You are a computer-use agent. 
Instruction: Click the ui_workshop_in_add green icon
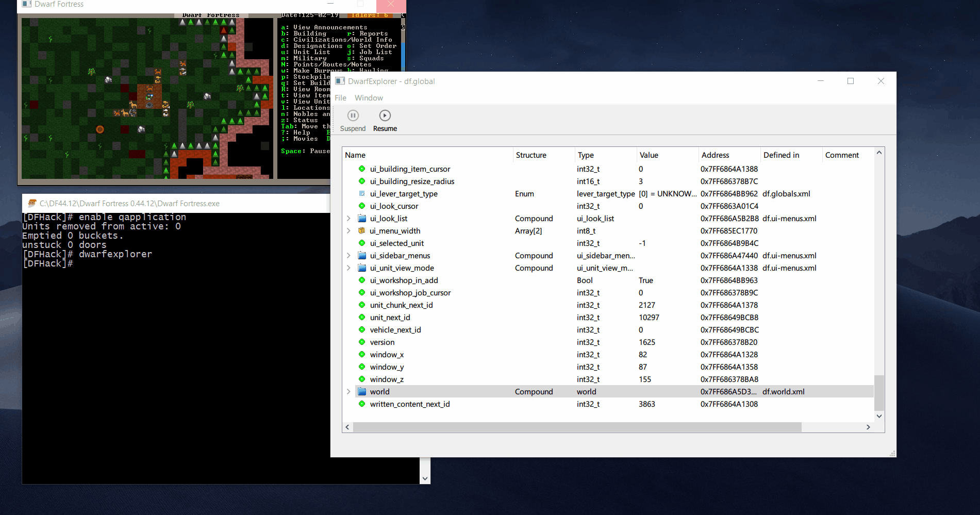click(x=362, y=280)
